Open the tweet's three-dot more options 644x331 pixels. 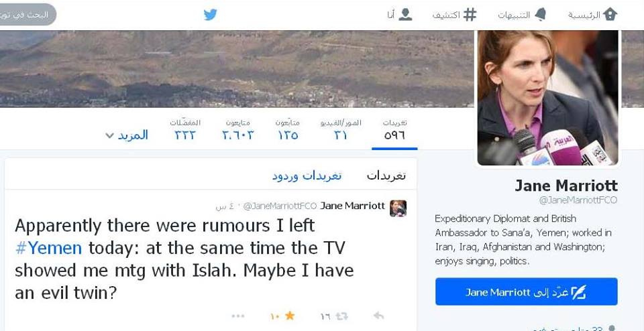coord(237,316)
